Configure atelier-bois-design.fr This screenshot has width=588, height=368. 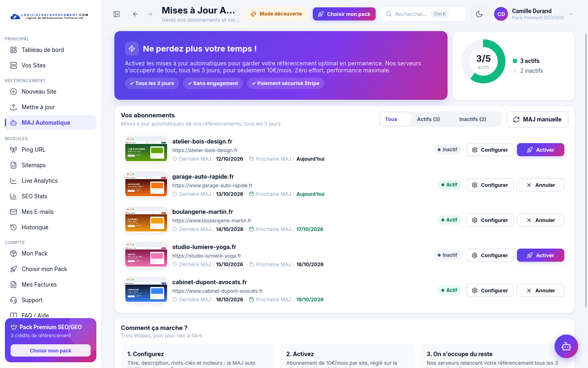click(x=490, y=150)
